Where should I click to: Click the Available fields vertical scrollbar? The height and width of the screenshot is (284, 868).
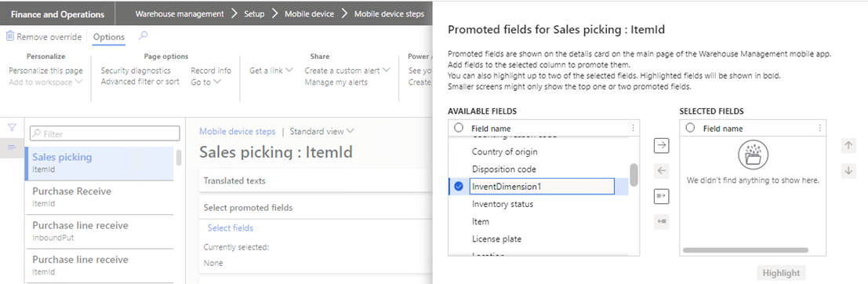click(634, 175)
